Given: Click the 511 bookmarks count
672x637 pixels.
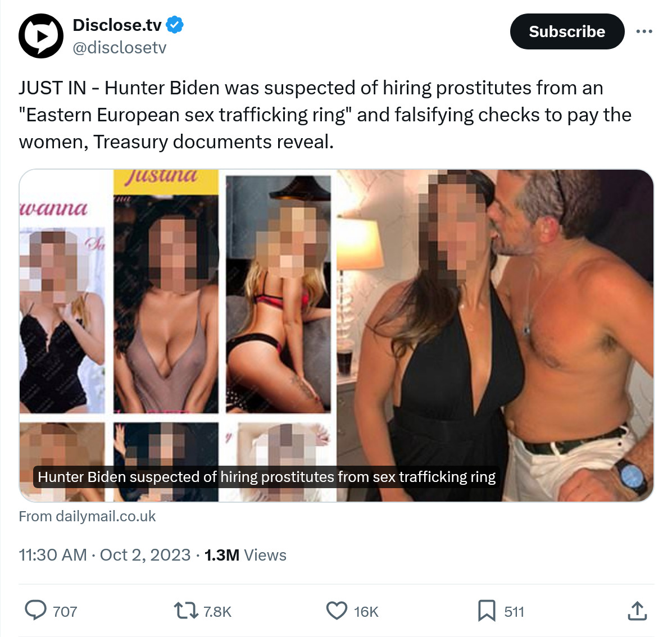Looking at the screenshot, I should pyautogui.click(x=514, y=612).
